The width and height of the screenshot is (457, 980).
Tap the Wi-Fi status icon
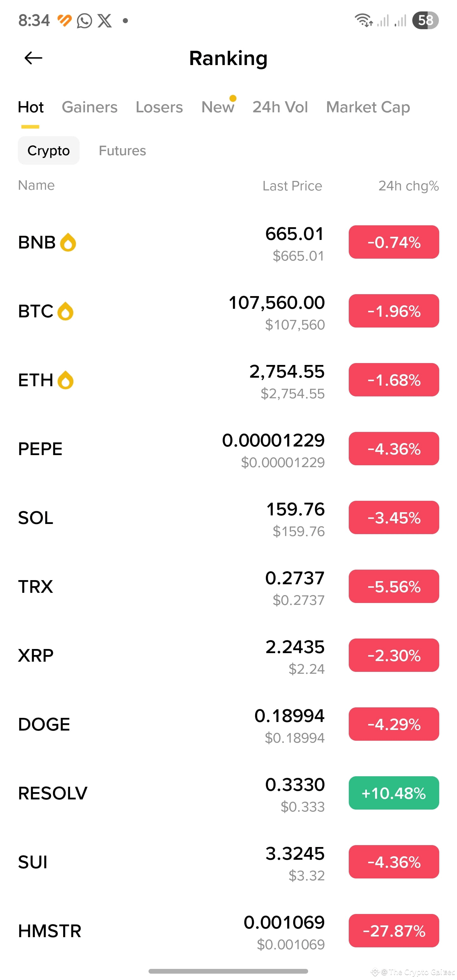click(363, 20)
